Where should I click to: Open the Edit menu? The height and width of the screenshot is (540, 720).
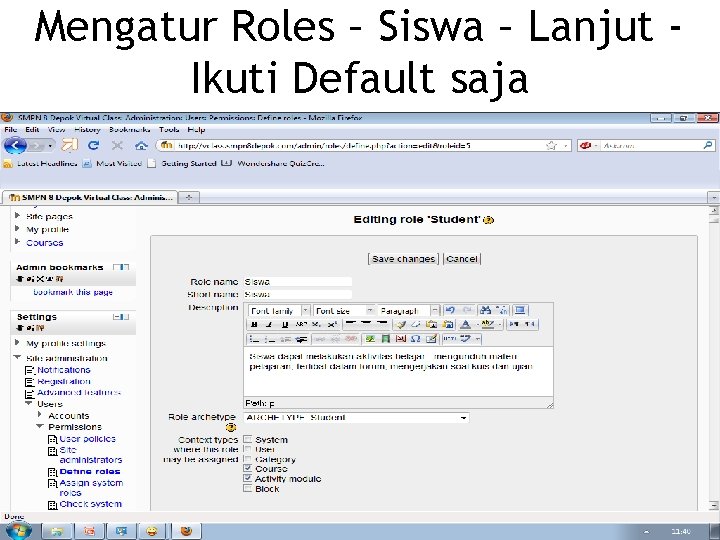click(32, 130)
